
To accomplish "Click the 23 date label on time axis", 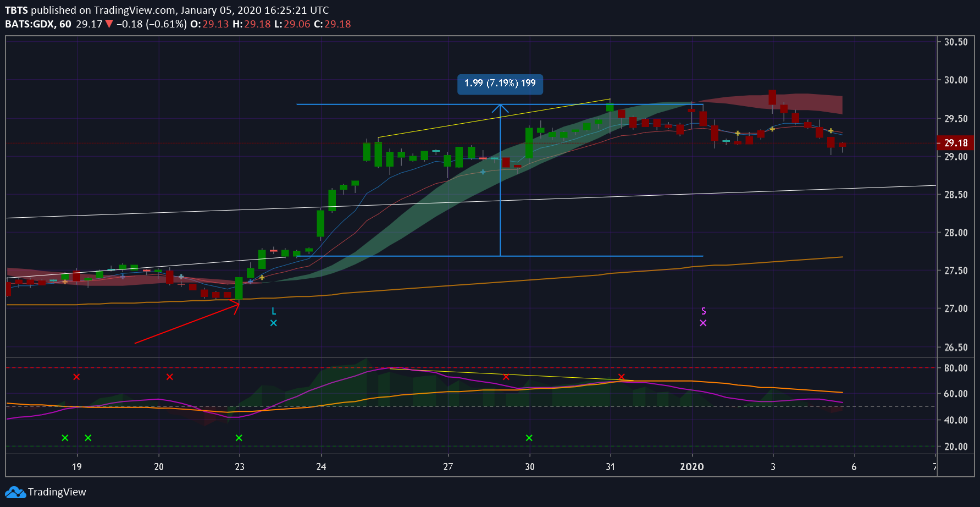I will tap(240, 467).
